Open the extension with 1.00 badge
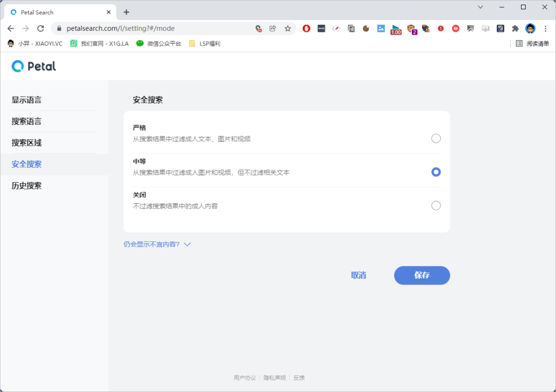556x392 pixels. [x=396, y=29]
